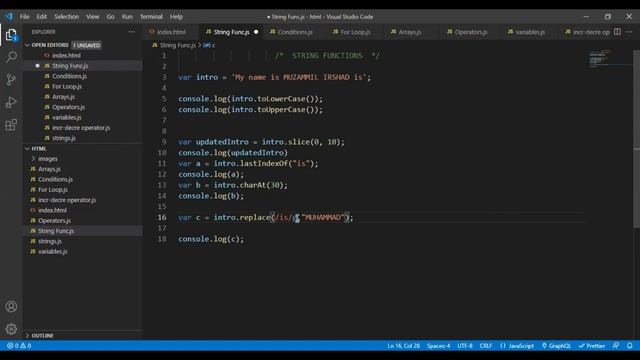This screenshot has height=360, width=640.
Task: Switch to the index.html editor tab
Action: (171, 32)
